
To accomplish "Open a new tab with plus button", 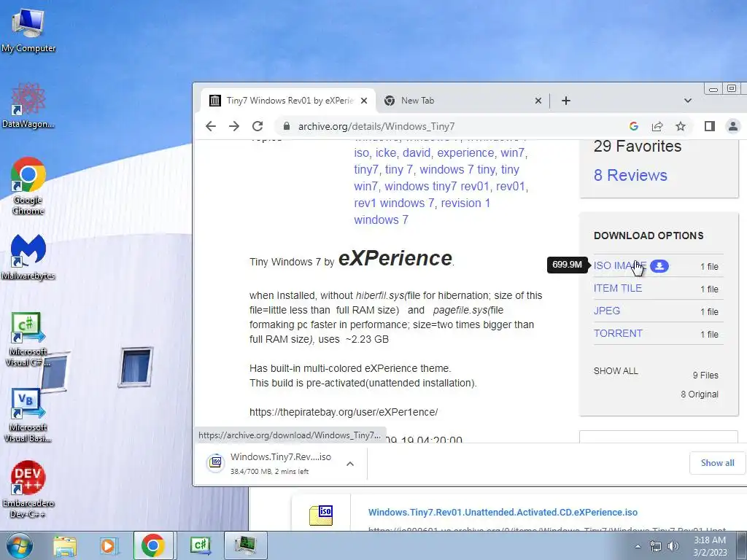I will (x=566, y=101).
